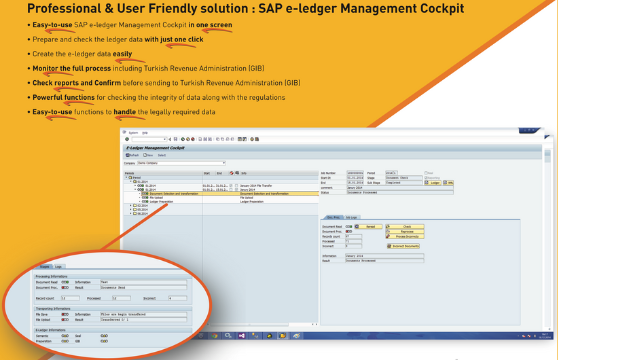
Task: Toggle the checkbox right of the Stage field
Action: click(x=426, y=178)
